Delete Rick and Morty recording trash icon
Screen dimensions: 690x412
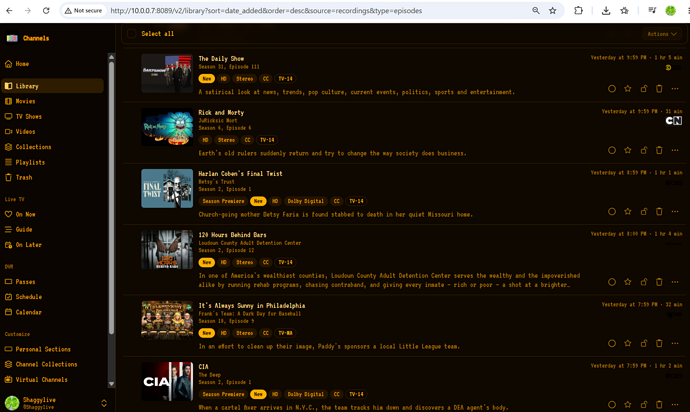tap(659, 151)
